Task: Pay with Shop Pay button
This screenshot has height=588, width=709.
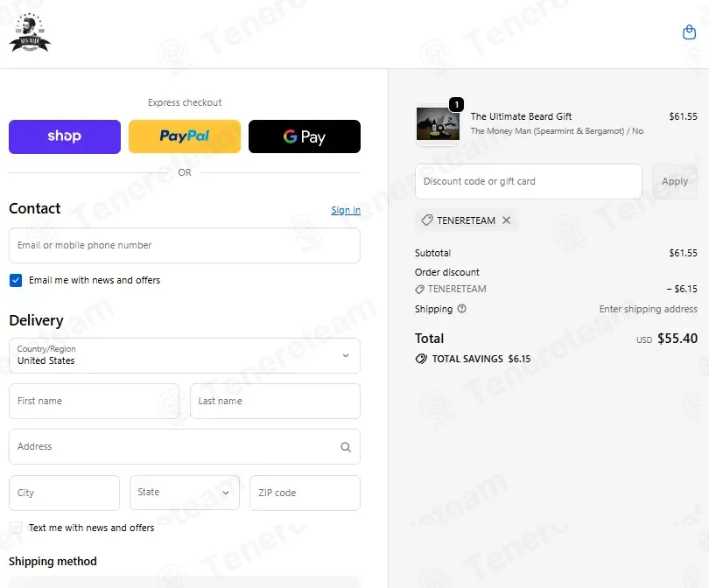Action: [x=65, y=136]
